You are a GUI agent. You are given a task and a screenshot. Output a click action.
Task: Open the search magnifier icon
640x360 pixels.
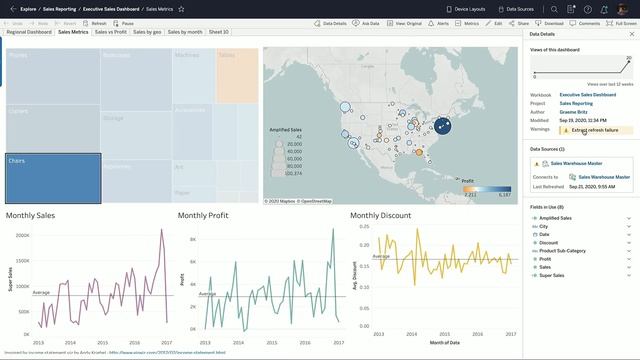[554, 9]
